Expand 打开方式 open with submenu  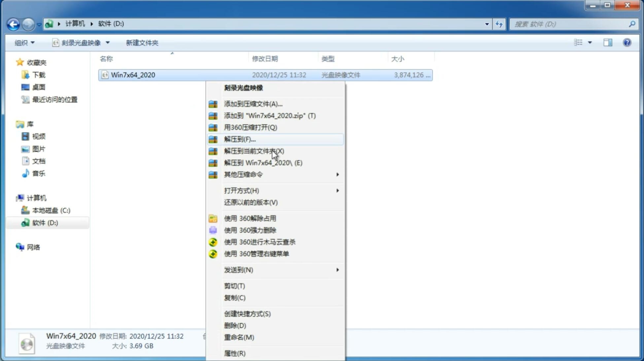(281, 190)
